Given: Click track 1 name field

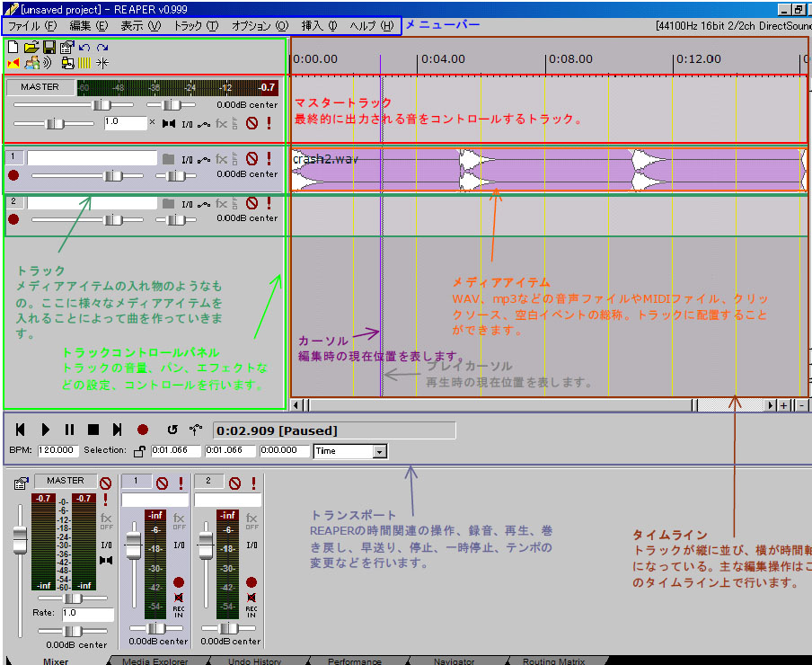Looking at the screenshot, I should click(93, 158).
